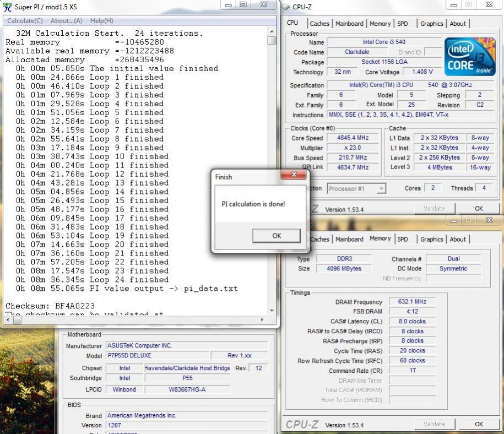Click Channels # value Dual
The width and height of the screenshot is (504, 434).
453,258
